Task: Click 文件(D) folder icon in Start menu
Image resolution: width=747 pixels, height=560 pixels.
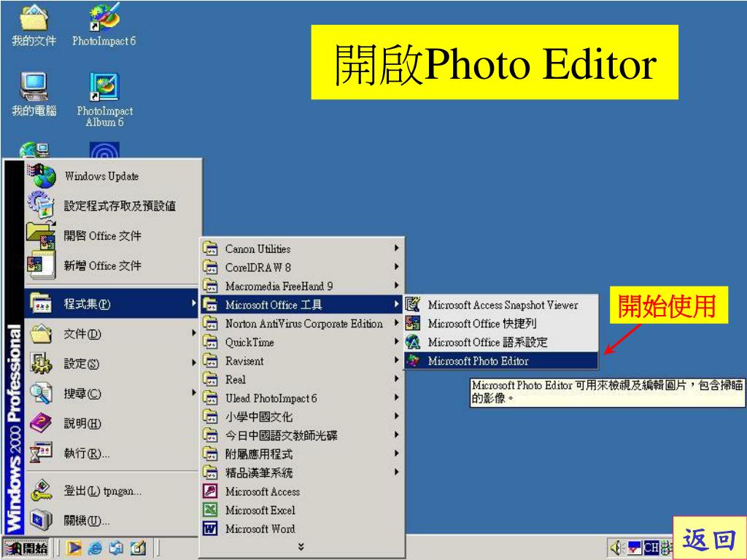Action: (41, 333)
